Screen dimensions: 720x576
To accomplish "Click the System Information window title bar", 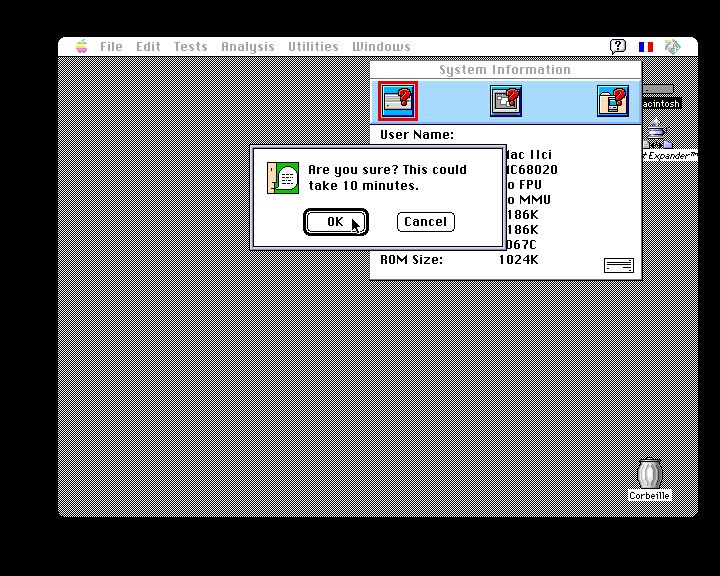I will [x=505, y=70].
